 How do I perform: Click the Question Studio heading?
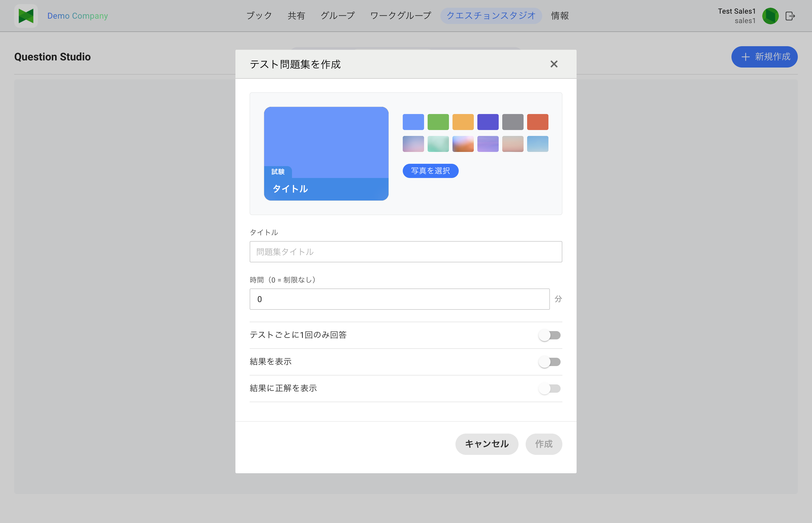point(52,57)
